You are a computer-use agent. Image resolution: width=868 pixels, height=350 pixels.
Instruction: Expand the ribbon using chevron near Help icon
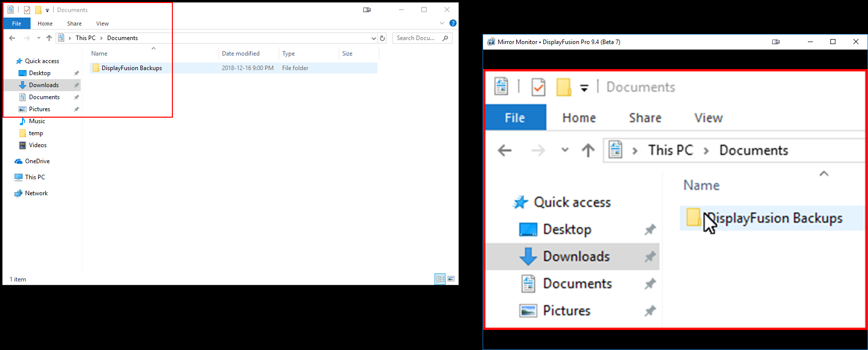click(x=442, y=23)
